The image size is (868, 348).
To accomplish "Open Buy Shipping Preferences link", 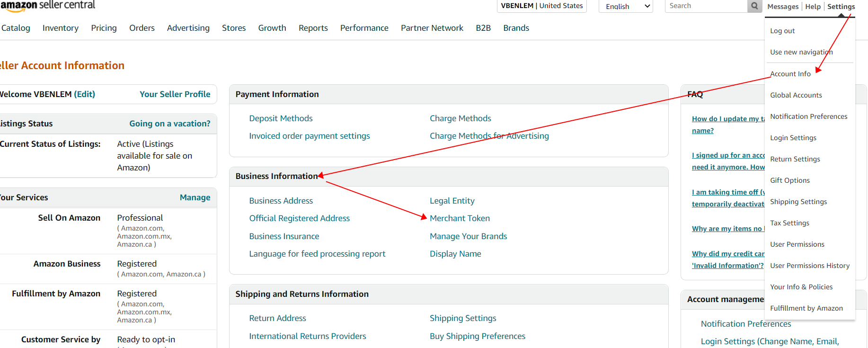I will click(478, 336).
